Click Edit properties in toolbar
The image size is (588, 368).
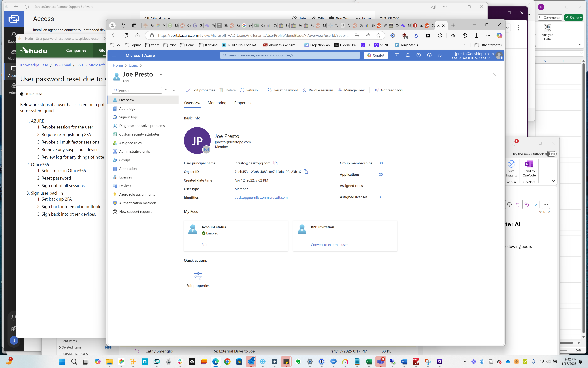click(200, 90)
